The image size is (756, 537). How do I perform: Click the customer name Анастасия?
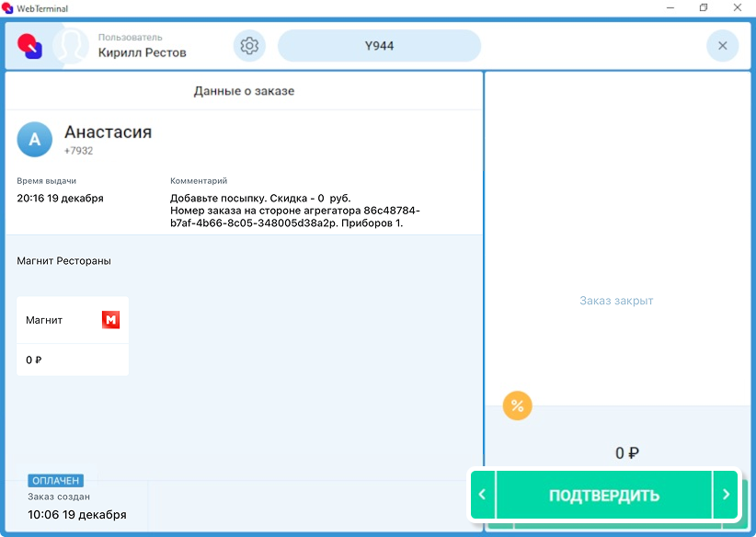click(x=108, y=132)
